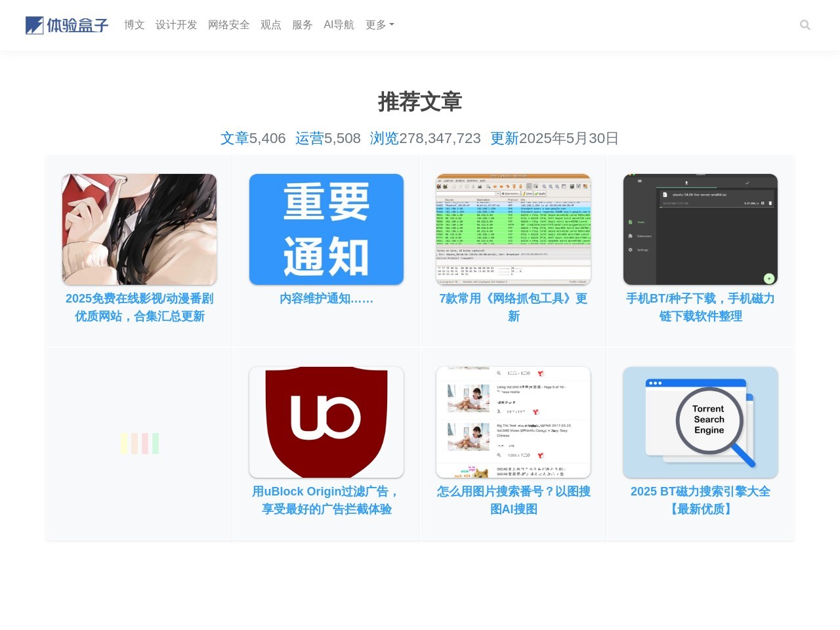
Task: Open the Wireshark packet capture thumbnail
Action: click(513, 229)
